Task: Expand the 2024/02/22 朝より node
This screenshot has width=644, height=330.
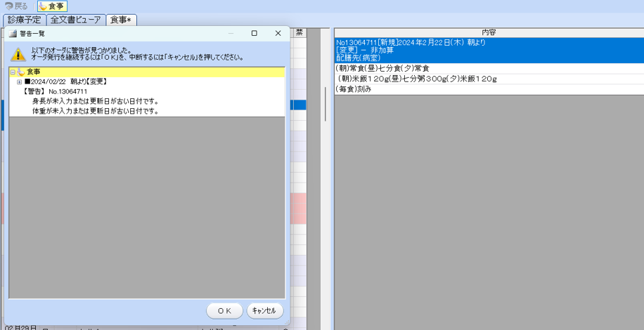Action: [19, 82]
